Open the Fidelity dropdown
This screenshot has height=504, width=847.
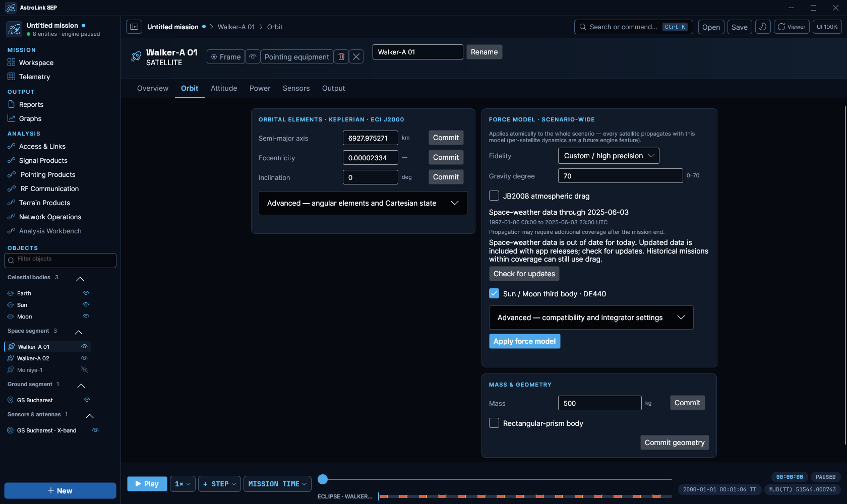click(609, 156)
